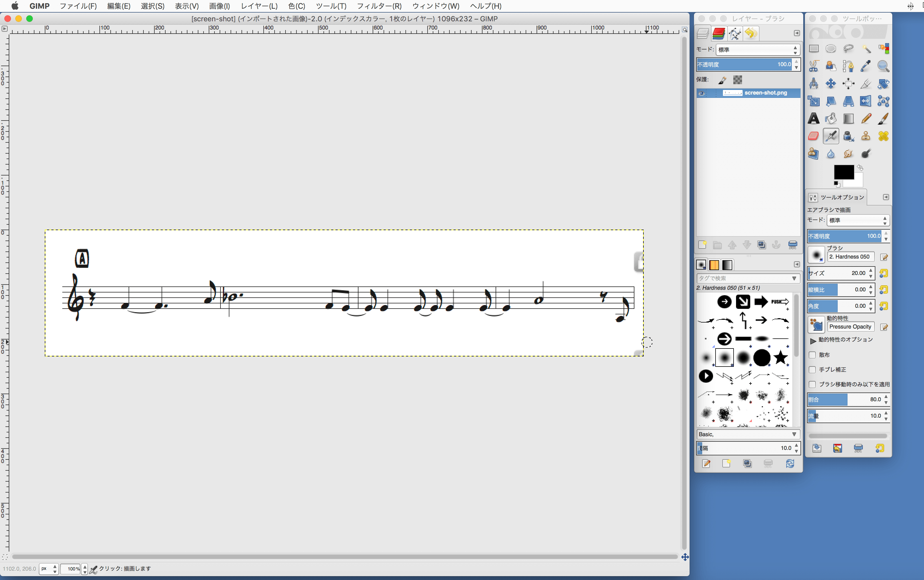Swap foreground and background colors
The image size is (924, 580).
click(860, 168)
